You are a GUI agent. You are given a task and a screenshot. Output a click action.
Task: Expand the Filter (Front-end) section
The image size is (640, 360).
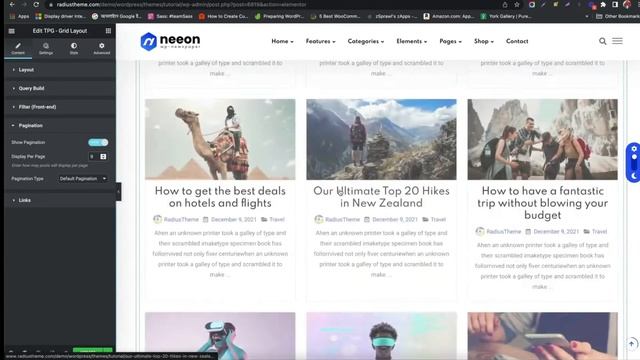[x=60, y=107]
